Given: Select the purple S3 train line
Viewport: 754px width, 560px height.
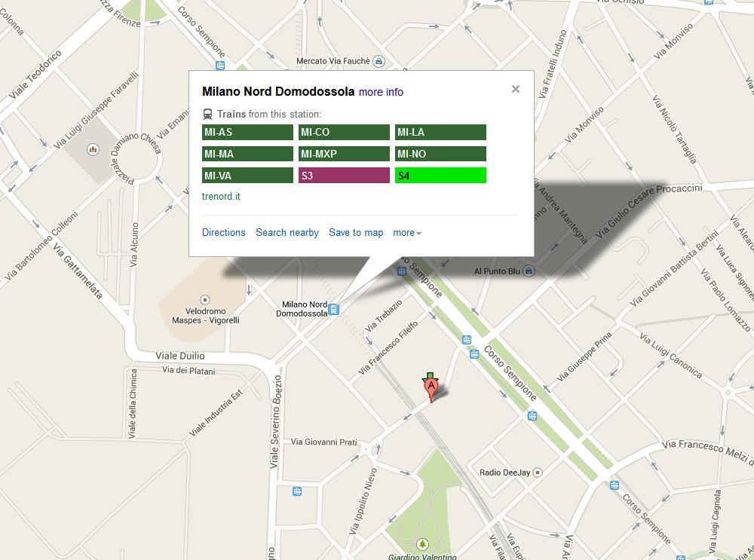Looking at the screenshot, I should coord(344,176).
